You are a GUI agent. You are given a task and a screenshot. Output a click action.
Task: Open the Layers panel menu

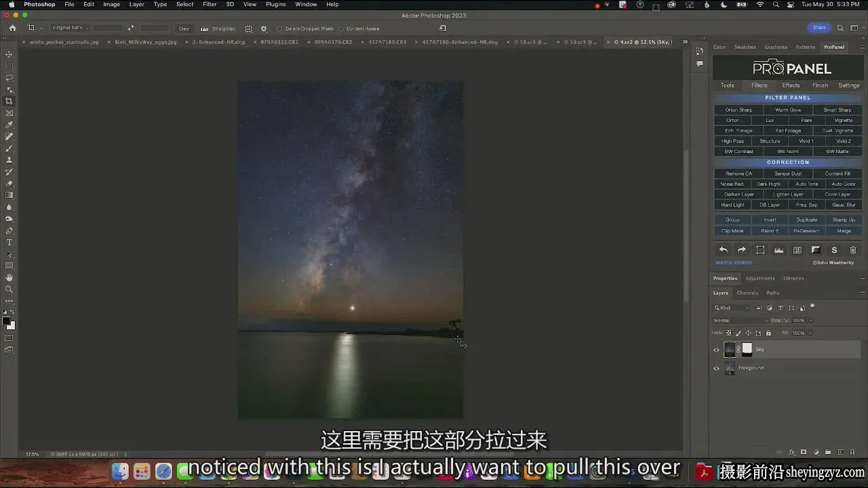(x=863, y=293)
